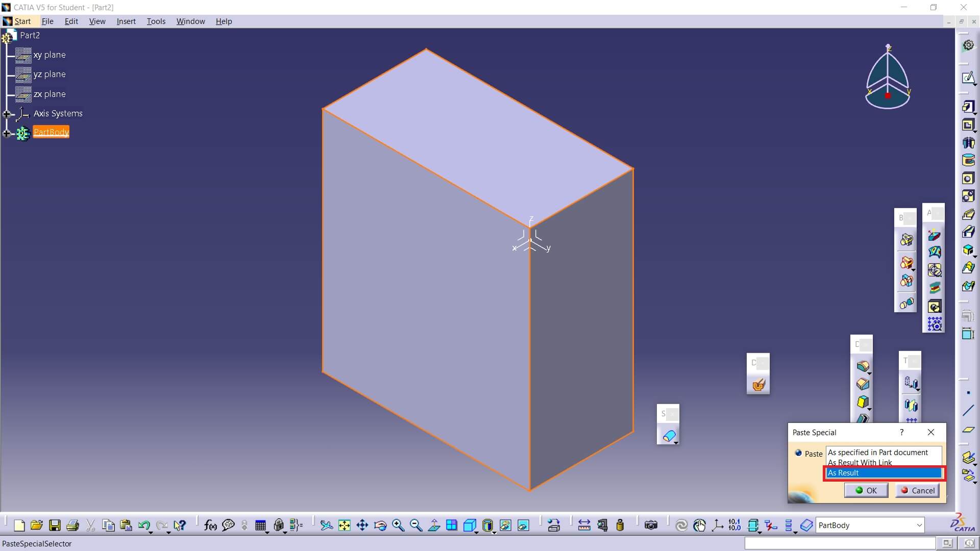Screen dimensions: 980x551
Task: Open the File menu
Action: pyautogui.click(x=47, y=21)
